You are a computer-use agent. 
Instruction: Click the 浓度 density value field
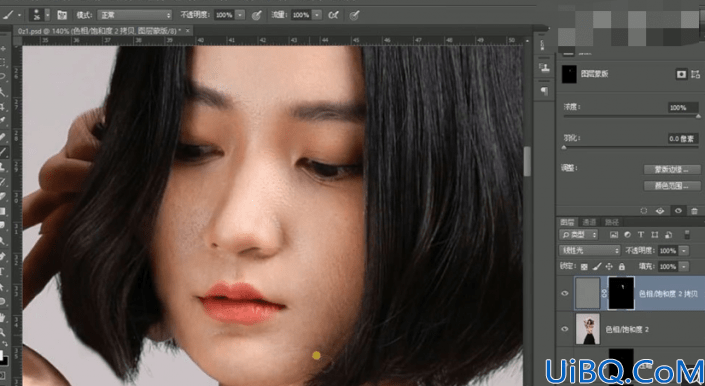(x=683, y=107)
